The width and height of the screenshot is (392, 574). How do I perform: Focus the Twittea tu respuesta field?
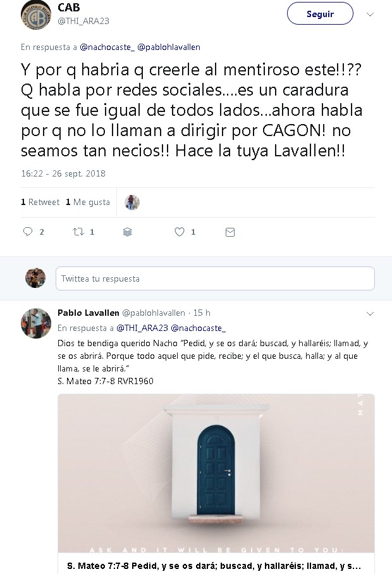(215, 278)
